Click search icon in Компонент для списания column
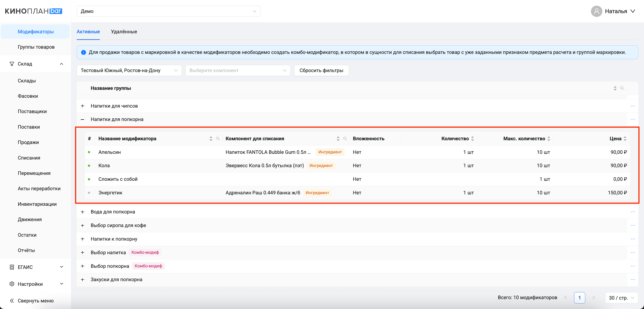Viewport: 644px width, 309px height. click(x=345, y=139)
